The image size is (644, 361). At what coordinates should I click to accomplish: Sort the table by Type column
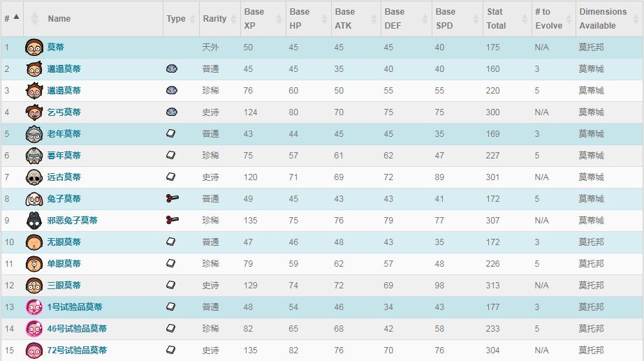pyautogui.click(x=181, y=18)
